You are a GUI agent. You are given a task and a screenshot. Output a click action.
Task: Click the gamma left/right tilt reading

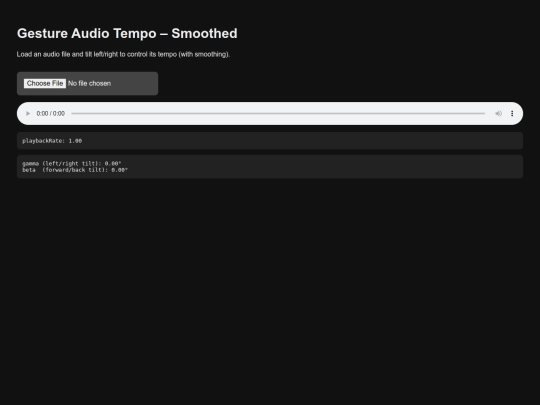point(72,164)
